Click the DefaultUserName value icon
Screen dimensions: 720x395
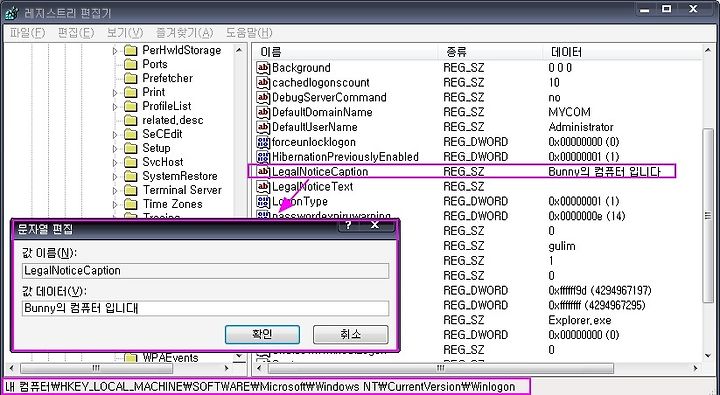point(263,127)
